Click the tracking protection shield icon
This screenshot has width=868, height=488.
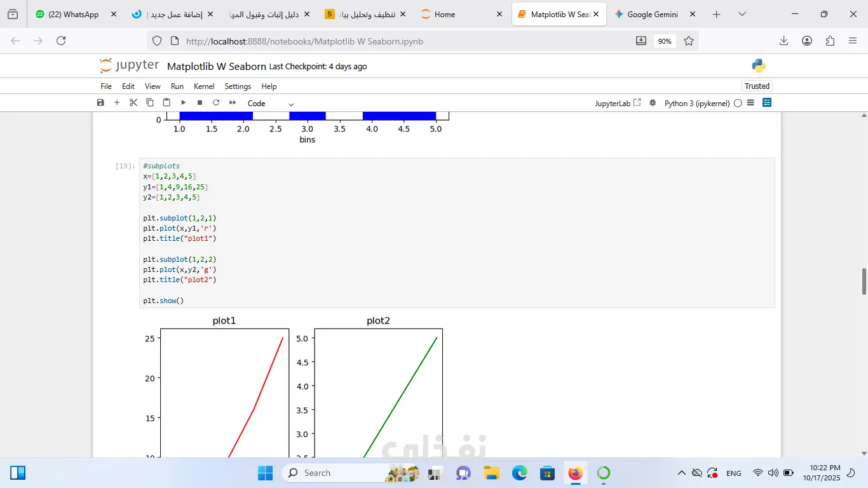pyautogui.click(x=158, y=41)
